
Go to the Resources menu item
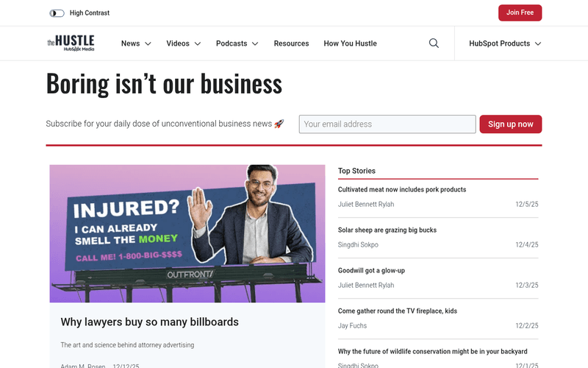pos(291,43)
